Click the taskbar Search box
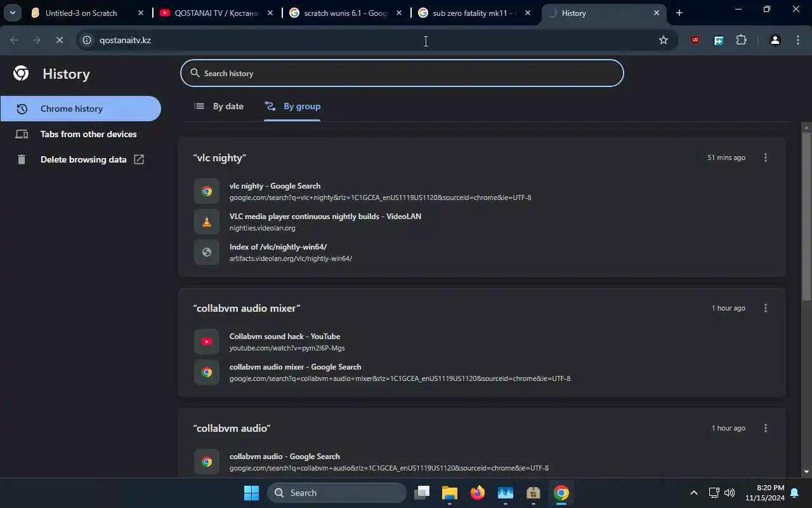The image size is (812, 508). click(x=337, y=493)
